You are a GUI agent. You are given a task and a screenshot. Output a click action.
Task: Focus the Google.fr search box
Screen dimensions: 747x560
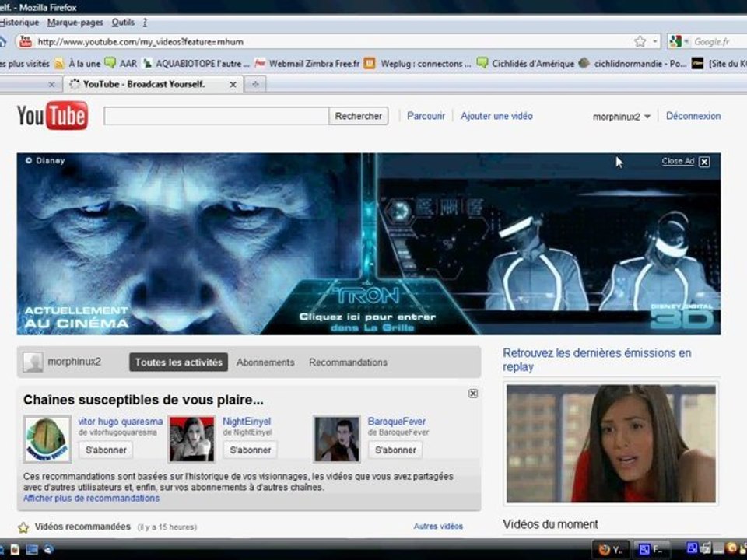pos(719,42)
